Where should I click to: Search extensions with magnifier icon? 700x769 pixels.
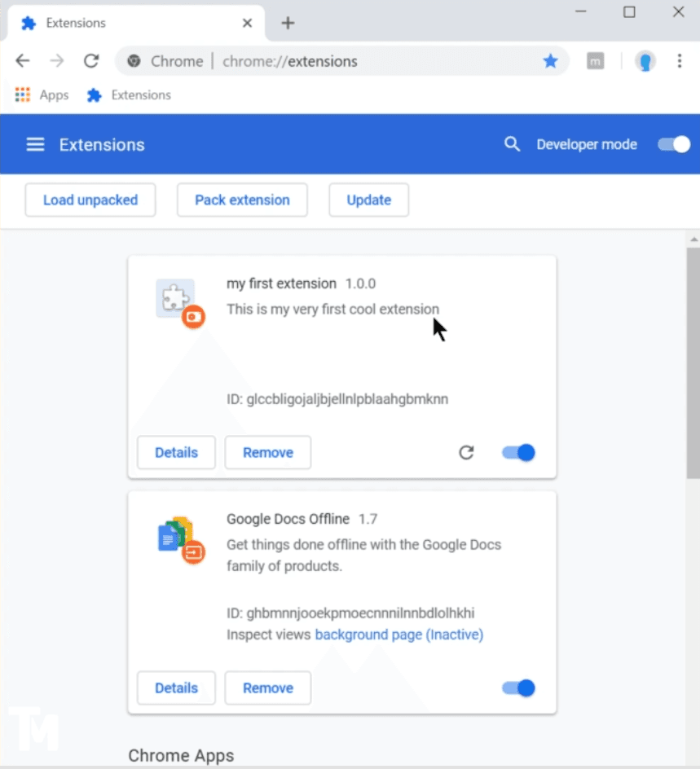click(x=512, y=144)
